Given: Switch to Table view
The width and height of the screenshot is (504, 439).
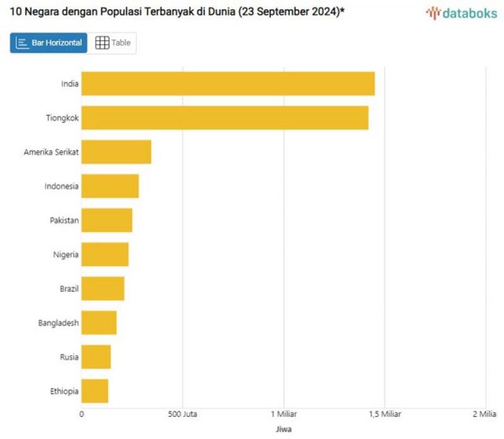Looking at the screenshot, I should point(113,43).
